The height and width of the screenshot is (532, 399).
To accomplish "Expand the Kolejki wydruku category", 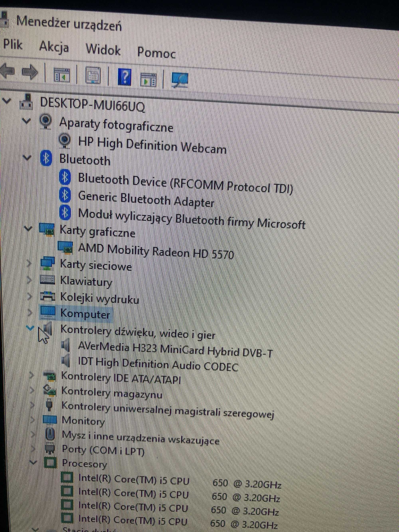I will click(30, 296).
